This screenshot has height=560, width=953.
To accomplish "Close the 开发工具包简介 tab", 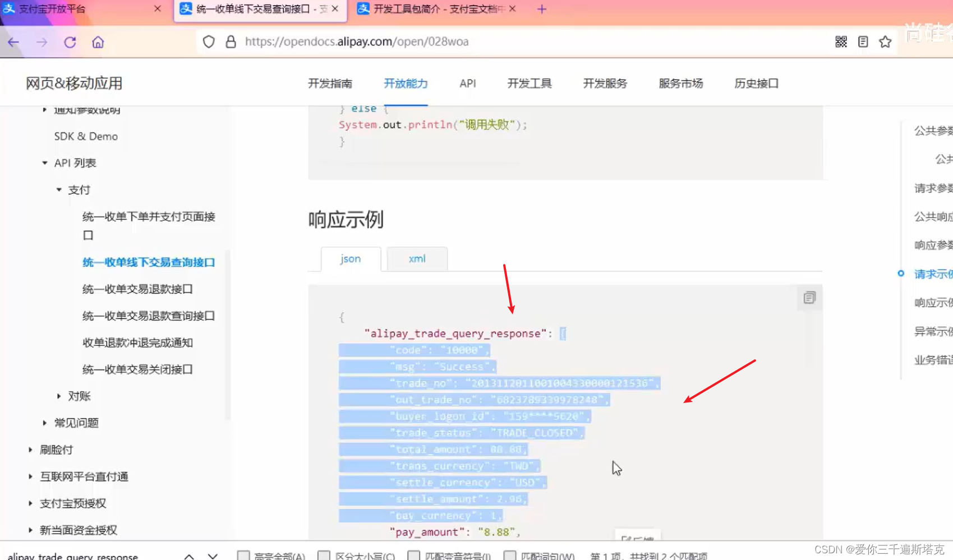I will [512, 9].
